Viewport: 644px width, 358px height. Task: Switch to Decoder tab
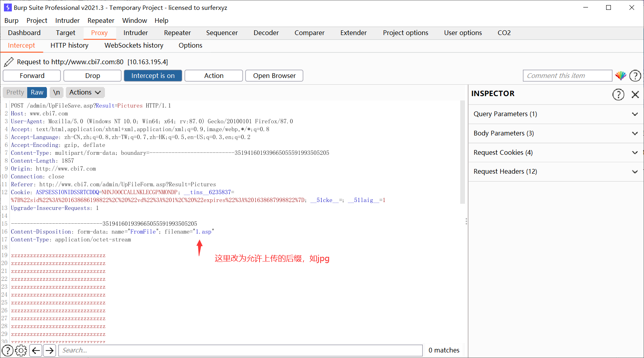266,33
